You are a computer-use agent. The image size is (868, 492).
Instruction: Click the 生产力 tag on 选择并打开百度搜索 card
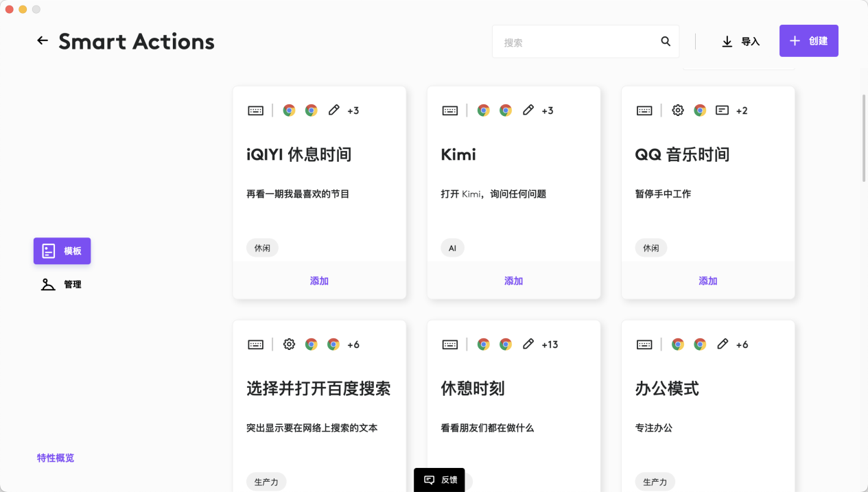click(x=266, y=482)
